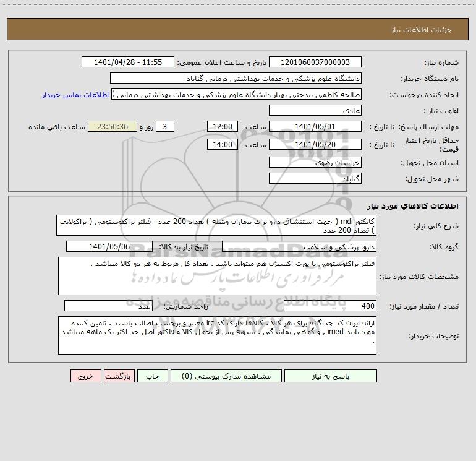This screenshot has height=461, width=476.
Task: Click the واحد شمارش label
Action: pos(186,307)
